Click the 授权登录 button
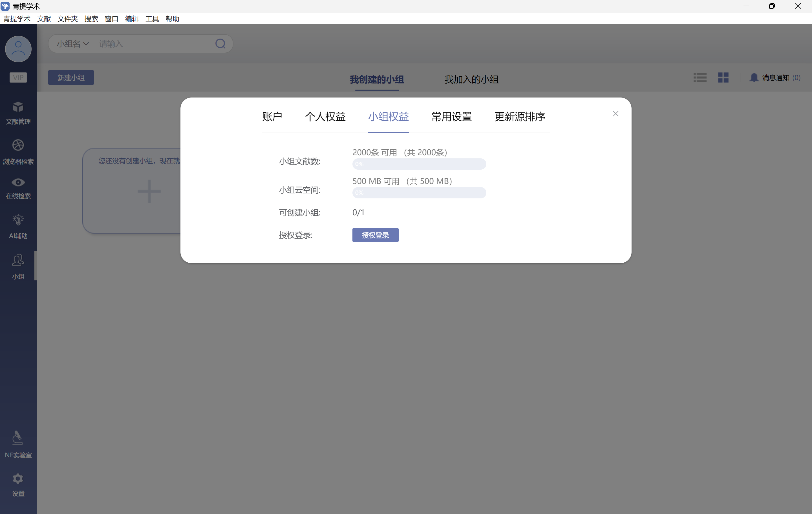Image resolution: width=812 pixels, height=514 pixels. coord(375,235)
